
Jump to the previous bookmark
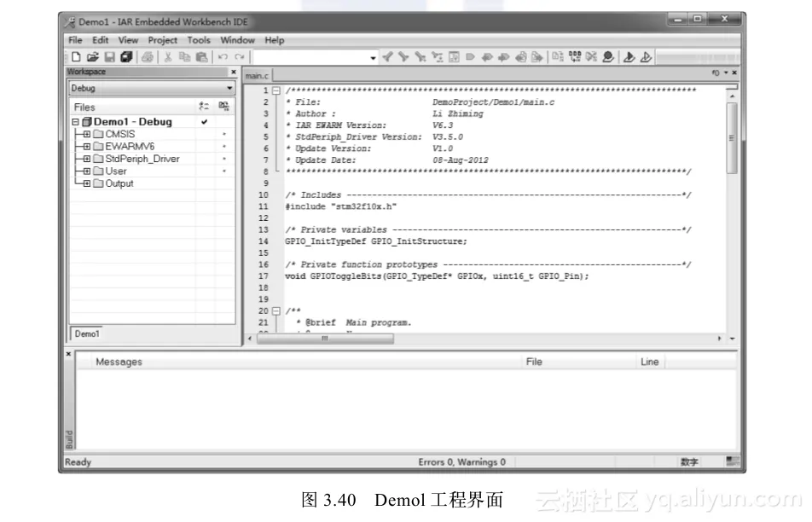click(487, 57)
